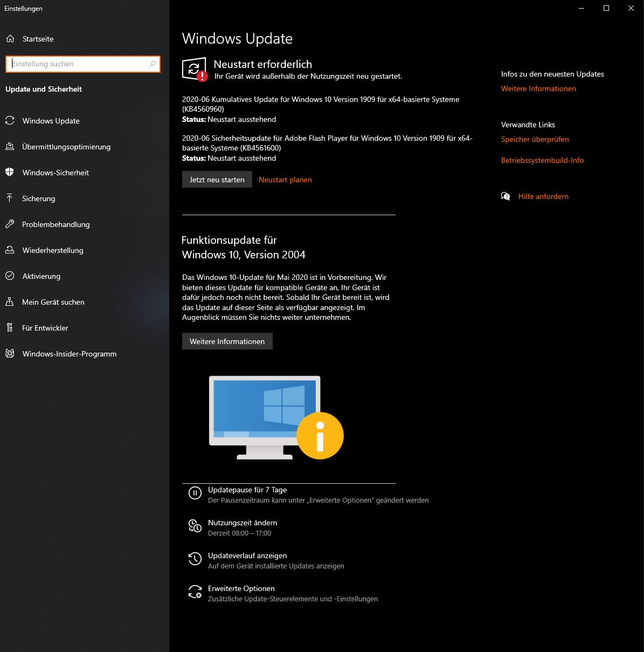This screenshot has width=644, height=652.
Task: Click the Neustart planen link
Action: (285, 180)
